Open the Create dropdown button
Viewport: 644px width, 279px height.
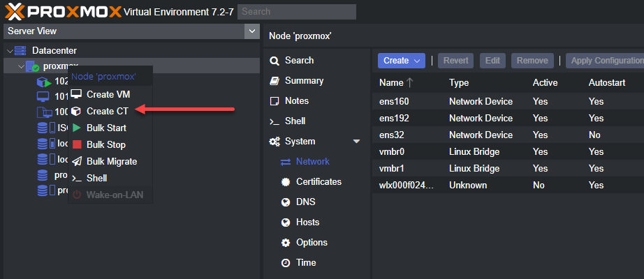click(x=401, y=61)
